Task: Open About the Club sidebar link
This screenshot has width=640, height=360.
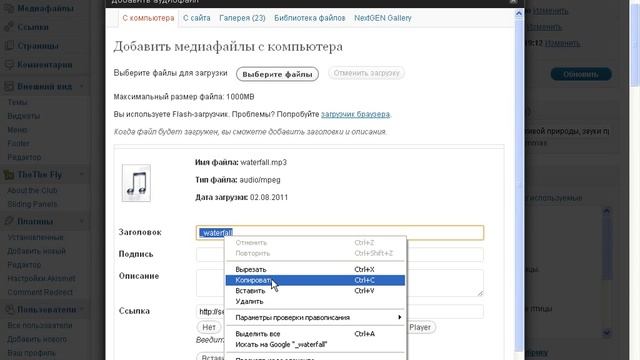Action: [x=32, y=191]
